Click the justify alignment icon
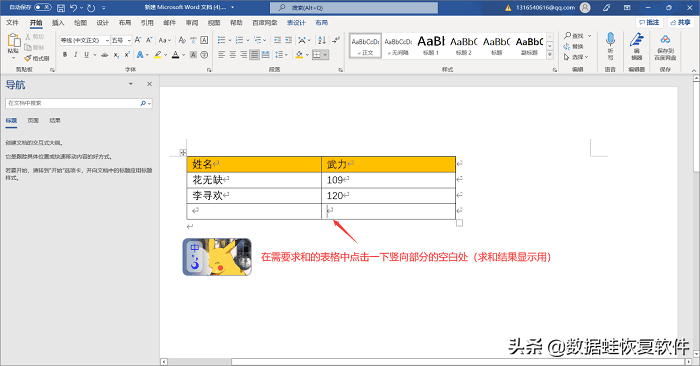 tap(254, 54)
